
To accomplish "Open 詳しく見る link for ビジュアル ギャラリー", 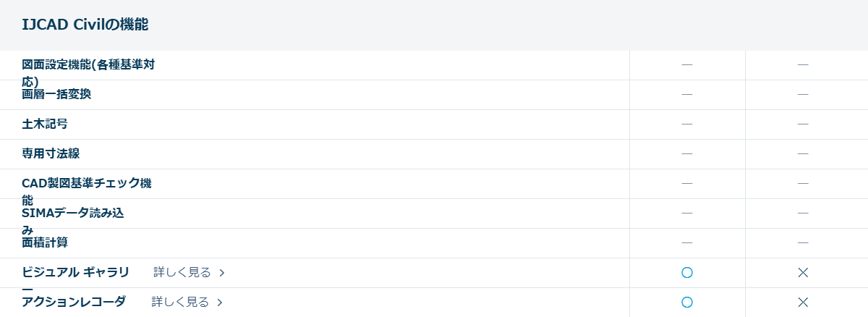I will tap(182, 273).
